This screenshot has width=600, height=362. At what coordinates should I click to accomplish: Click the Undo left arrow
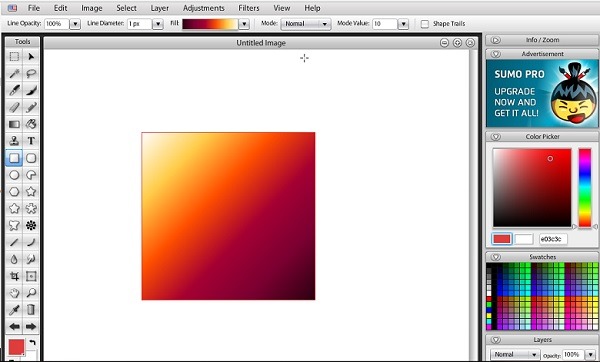pos(14,326)
